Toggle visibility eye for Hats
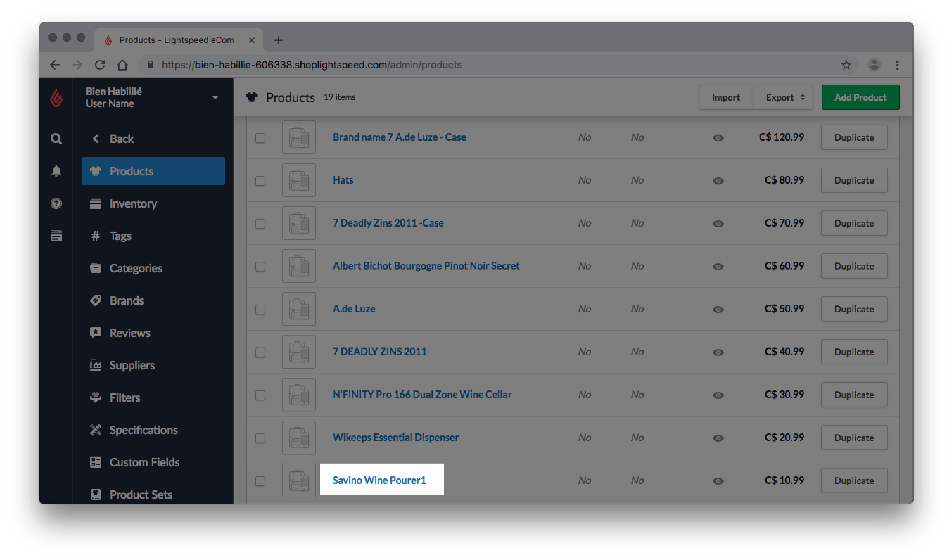 718,181
